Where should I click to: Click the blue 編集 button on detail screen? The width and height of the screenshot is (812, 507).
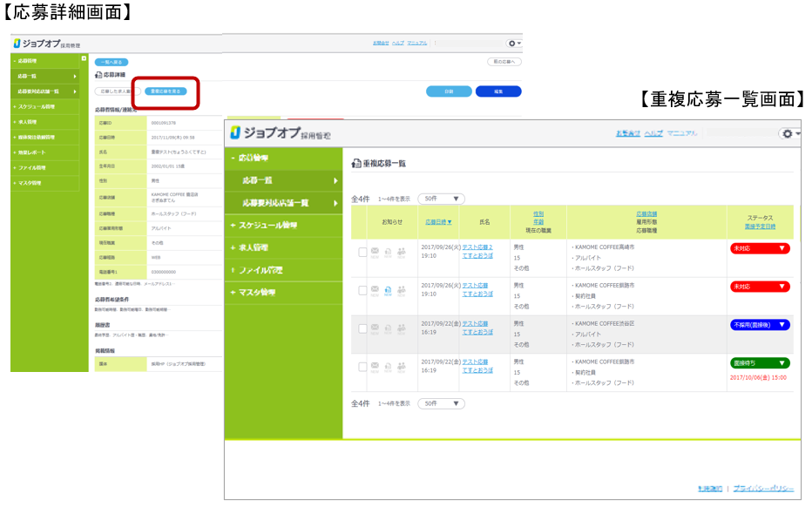tap(497, 91)
